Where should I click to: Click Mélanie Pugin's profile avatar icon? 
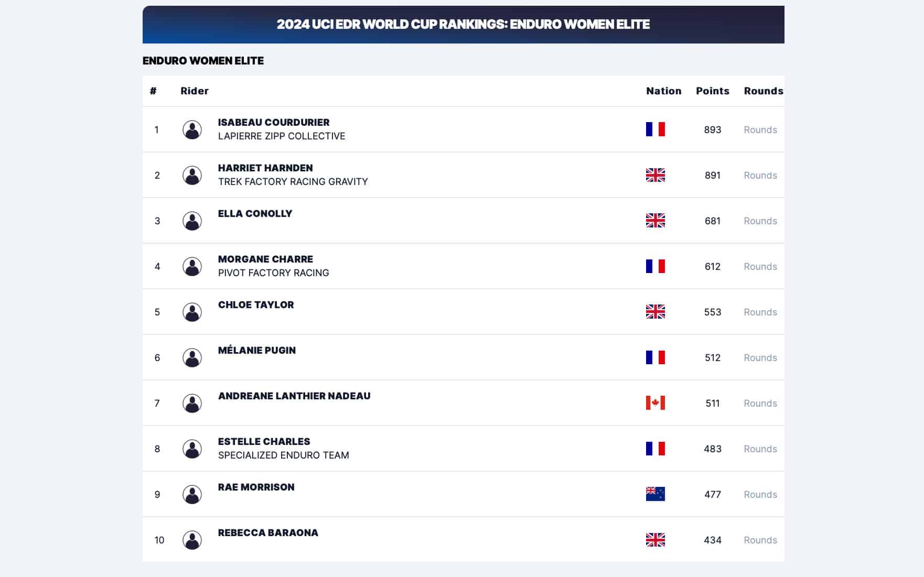tap(192, 357)
